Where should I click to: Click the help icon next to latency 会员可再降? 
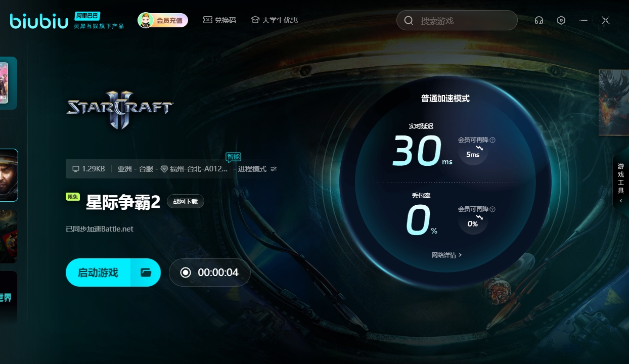[492, 140]
